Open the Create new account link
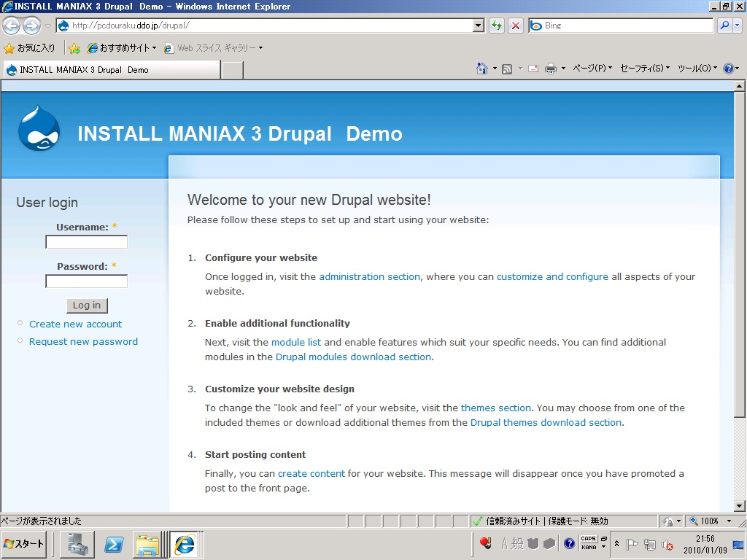The width and height of the screenshot is (747, 560). pyautogui.click(x=75, y=324)
